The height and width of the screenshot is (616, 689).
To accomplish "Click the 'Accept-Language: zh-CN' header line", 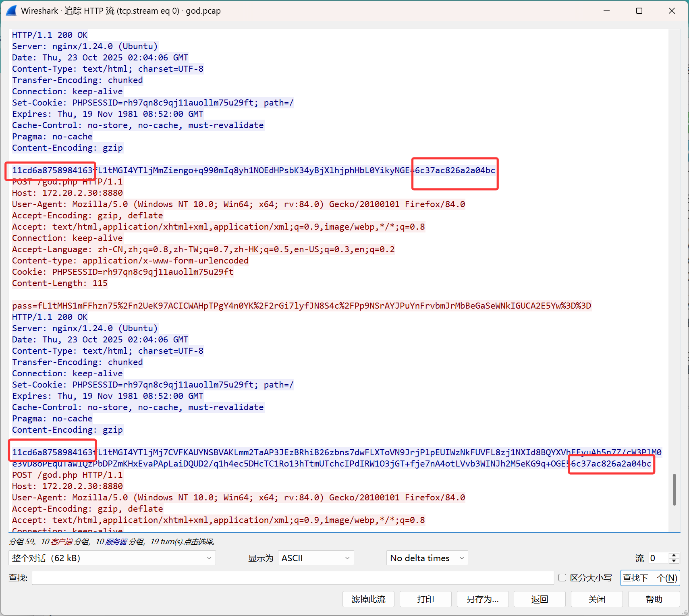I will (203, 249).
